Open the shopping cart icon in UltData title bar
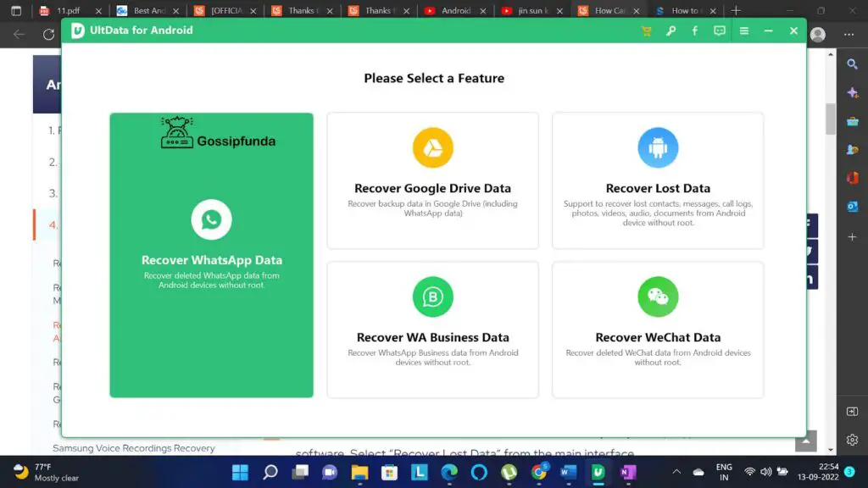This screenshot has width=868, height=488. point(646,31)
